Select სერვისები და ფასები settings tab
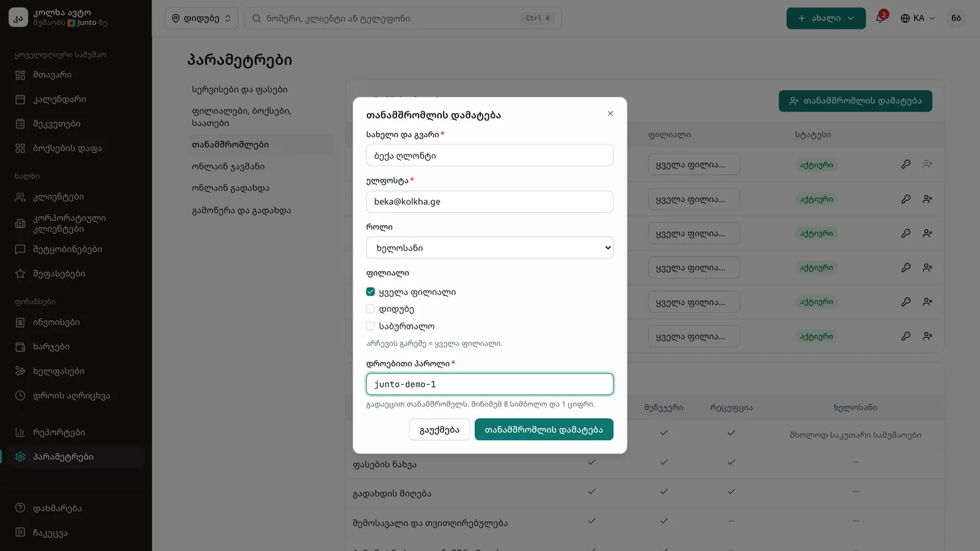This screenshot has height=551, width=980. point(239,89)
